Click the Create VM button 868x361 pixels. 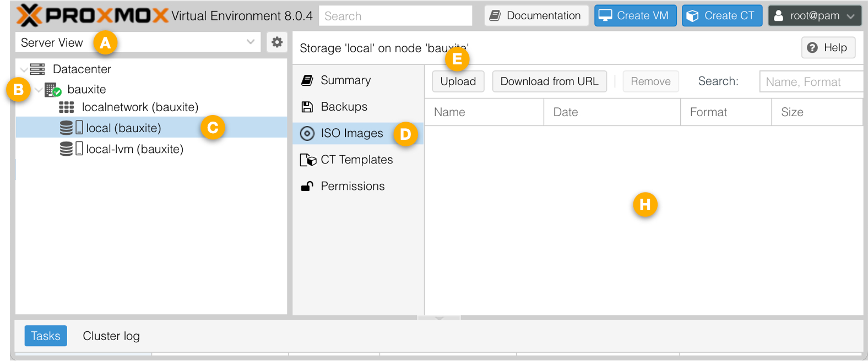tap(635, 15)
